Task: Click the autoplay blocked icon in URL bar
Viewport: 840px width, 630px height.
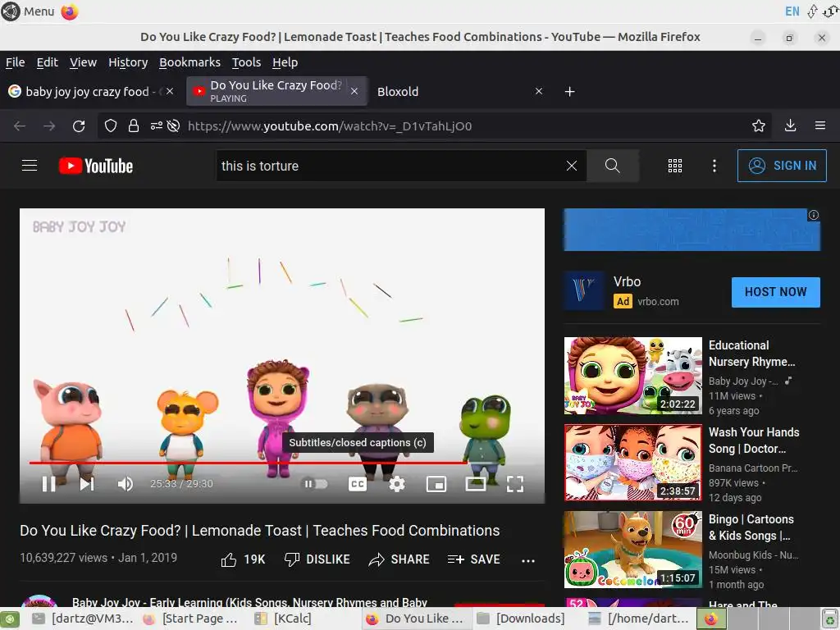Action: pyautogui.click(x=173, y=126)
